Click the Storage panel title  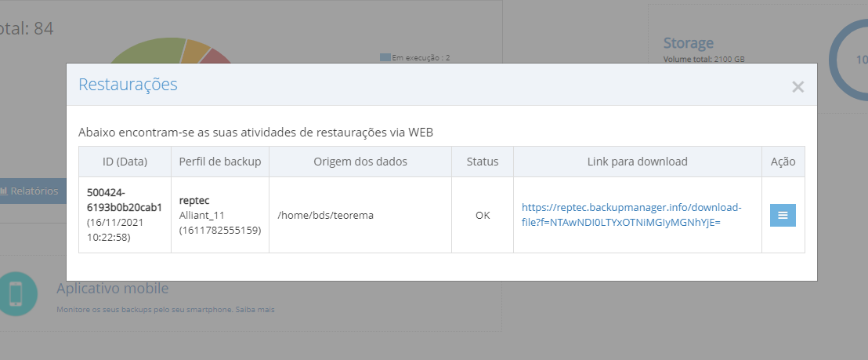[x=689, y=43]
